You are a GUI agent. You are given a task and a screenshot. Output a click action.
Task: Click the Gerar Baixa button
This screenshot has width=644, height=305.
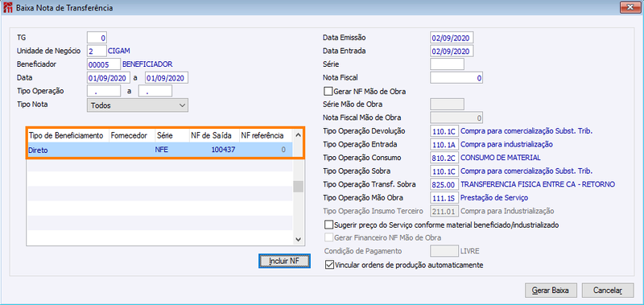551,290
